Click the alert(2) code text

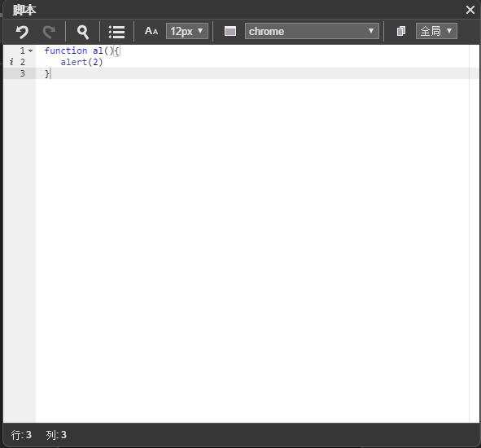tap(81, 62)
